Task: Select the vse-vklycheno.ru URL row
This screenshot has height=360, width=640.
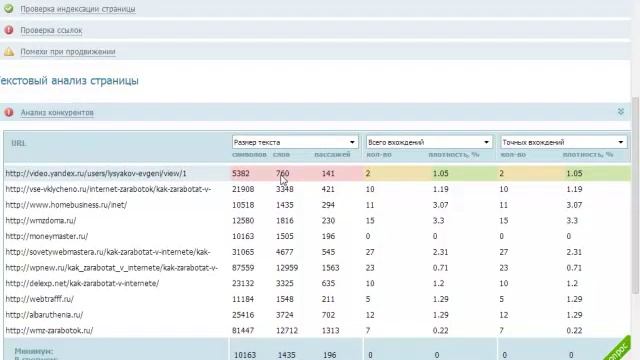Action: pyautogui.click(x=108, y=189)
